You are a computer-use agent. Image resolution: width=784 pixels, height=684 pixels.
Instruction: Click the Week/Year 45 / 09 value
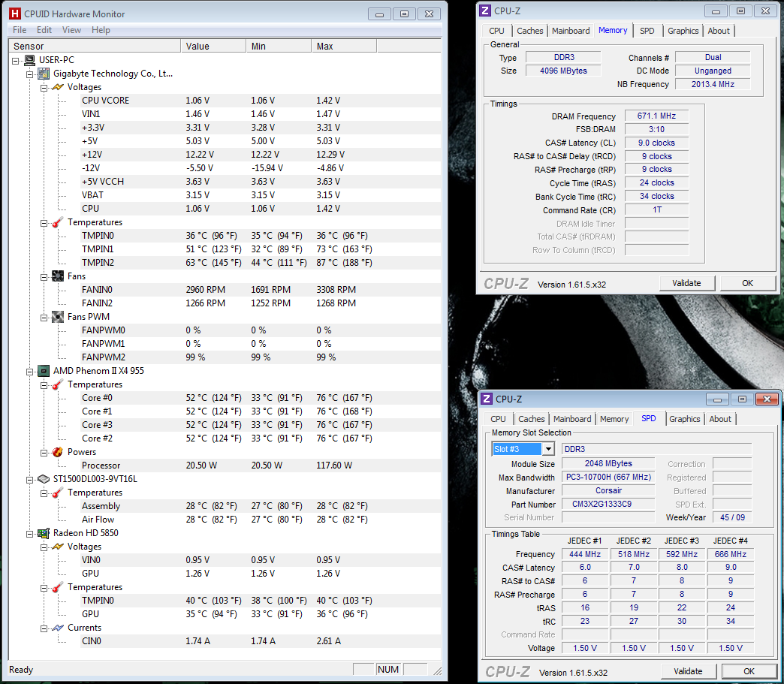click(732, 517)
